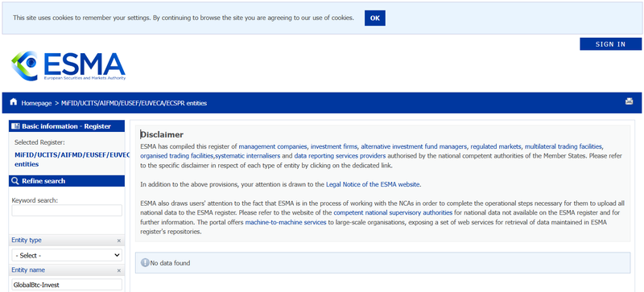Clear the Entity type filter with x
Screen dimensions: 644x292
pos(119,241)
